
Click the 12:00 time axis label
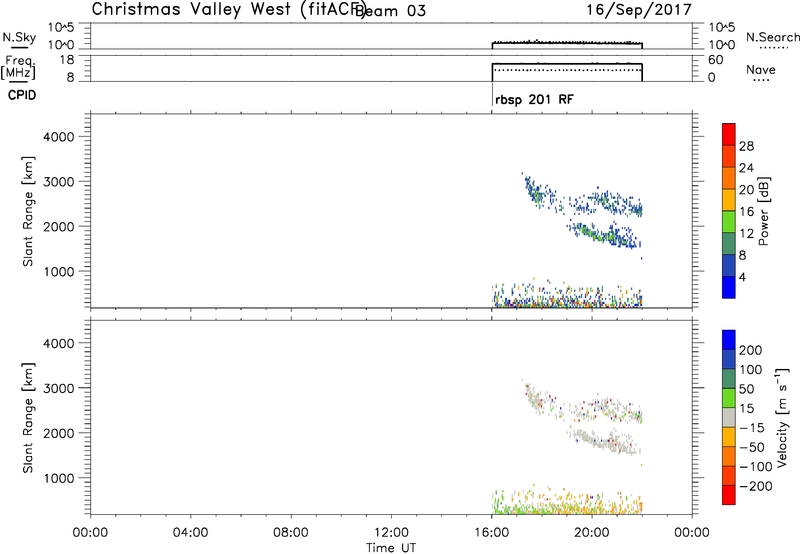point(391,533)
